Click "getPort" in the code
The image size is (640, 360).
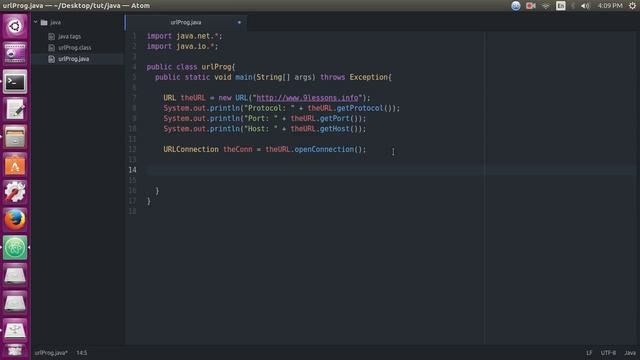(334, 118)
